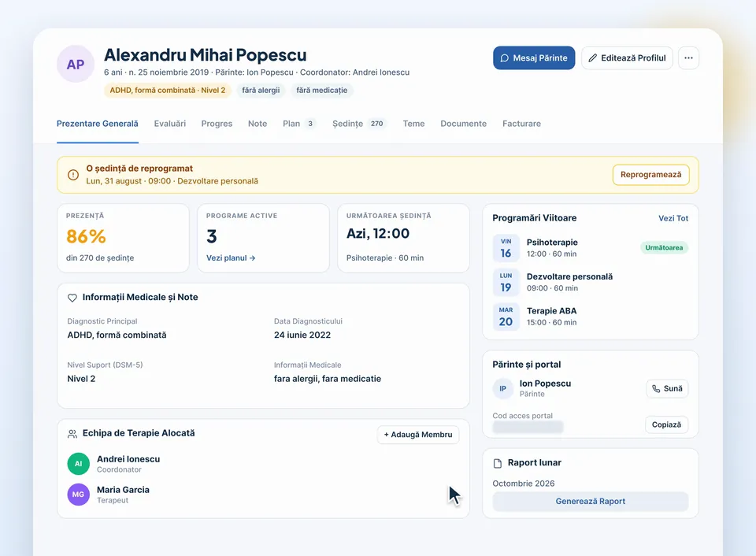Click Editează Profilul button
756x556 pixels.
click(x=627, y=57)
